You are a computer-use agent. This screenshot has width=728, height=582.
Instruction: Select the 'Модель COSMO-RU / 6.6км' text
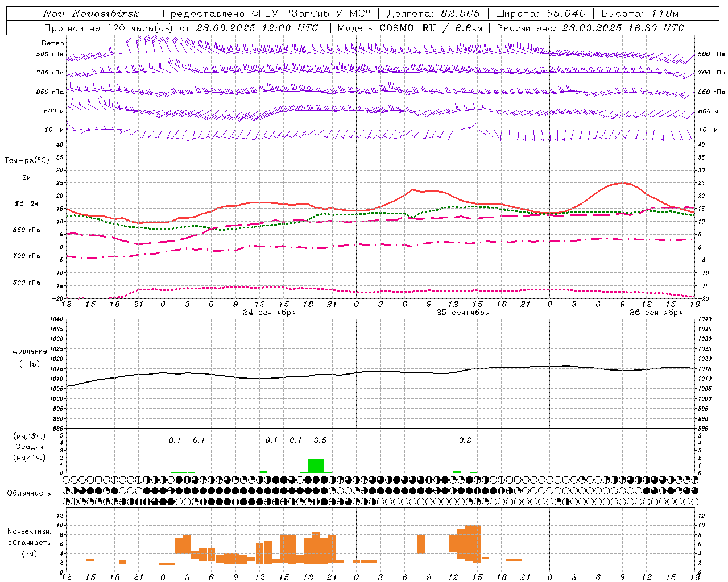410,28
